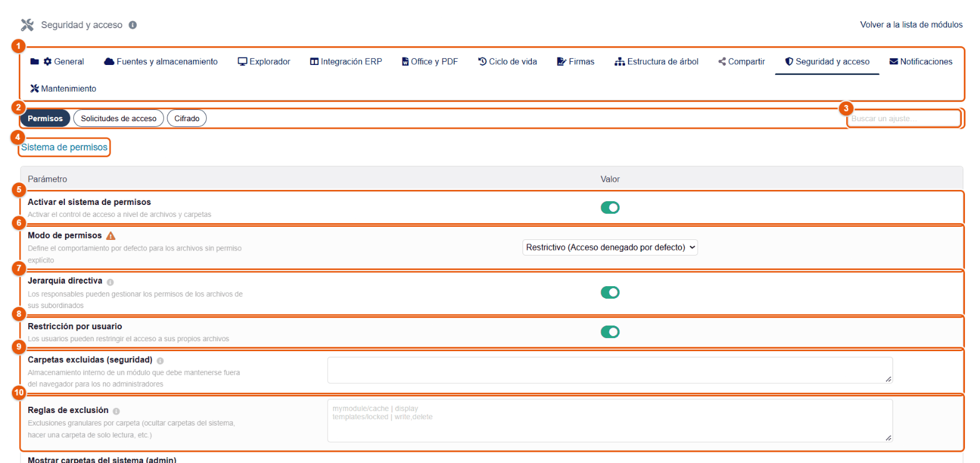Toggle the Jerarquía directiva switch
980x463 pixels.
point(610,292)
